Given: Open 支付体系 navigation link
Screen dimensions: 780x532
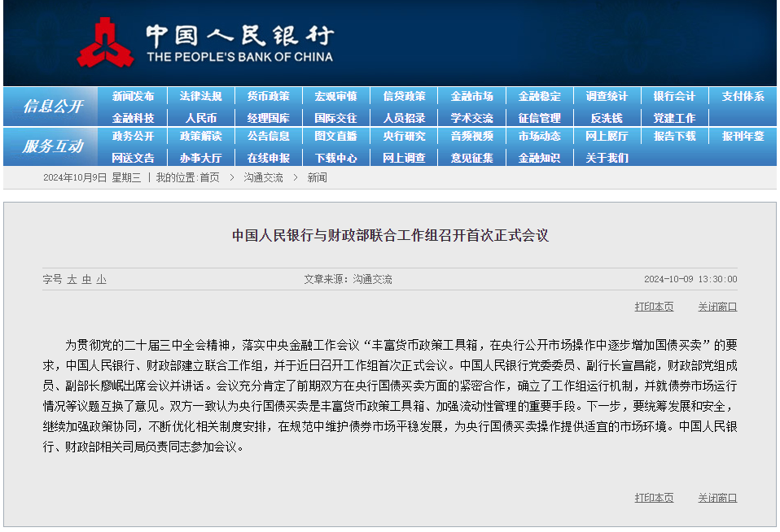Looking at the screenshot, I should (743, 97).
